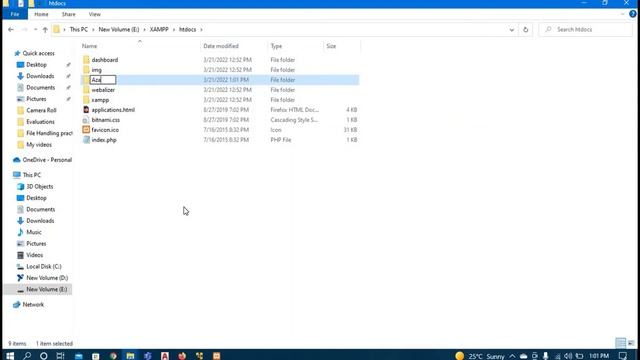Screen dimensions: 640x360
Task: Open the File ribbon tab
Action: click(15, 14)
